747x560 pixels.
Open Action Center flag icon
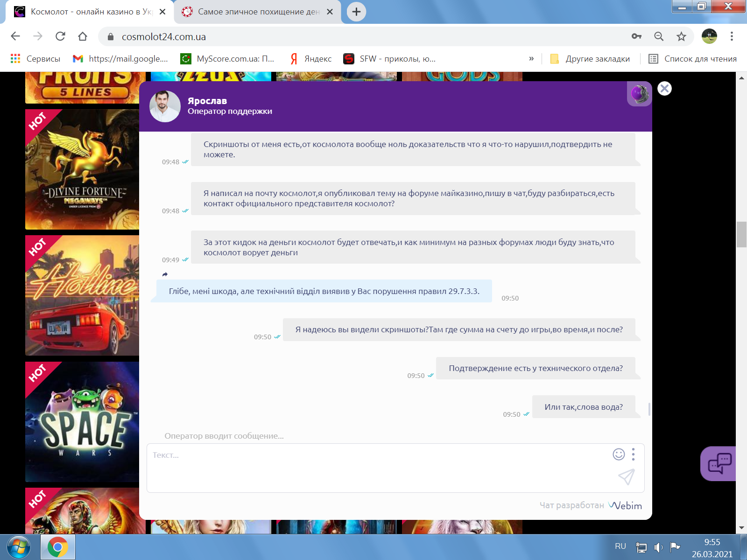click(675, 547)
